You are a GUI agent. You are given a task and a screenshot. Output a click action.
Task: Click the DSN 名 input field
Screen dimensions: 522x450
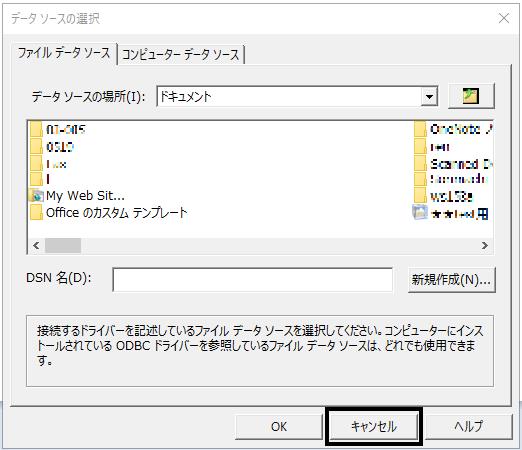pos(253,280)
